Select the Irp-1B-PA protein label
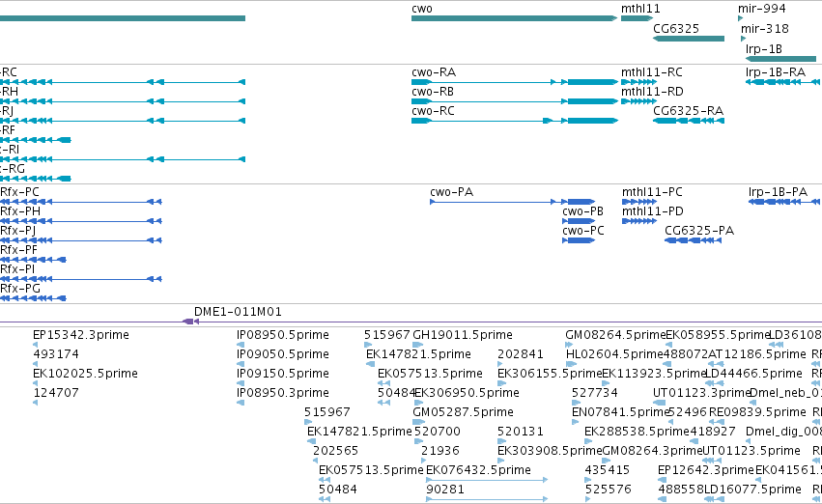Image resolution: width=822 pixels, height=504 pixels. (x=778, y=192)
